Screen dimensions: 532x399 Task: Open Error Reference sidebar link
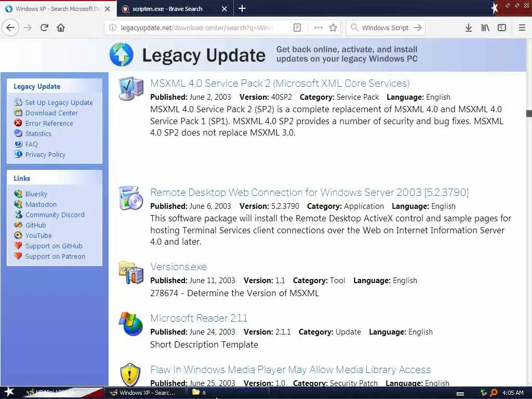tap(49, 124)
